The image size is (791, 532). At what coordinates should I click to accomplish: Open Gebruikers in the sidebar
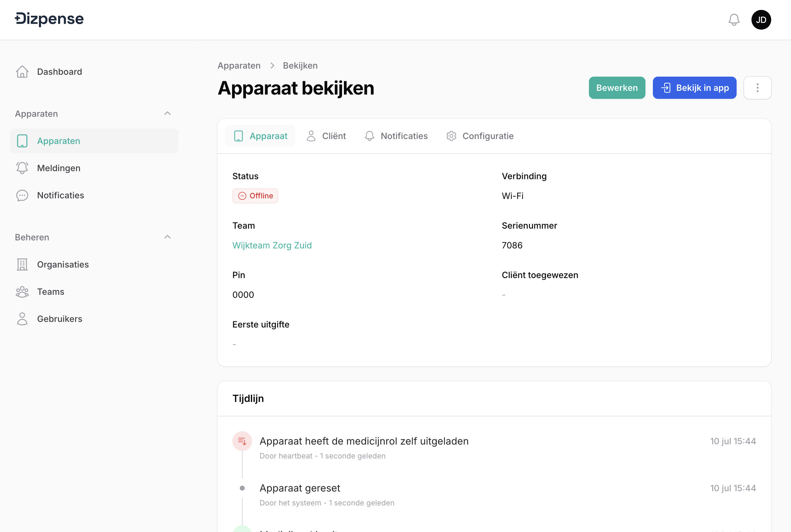[59, 319]
